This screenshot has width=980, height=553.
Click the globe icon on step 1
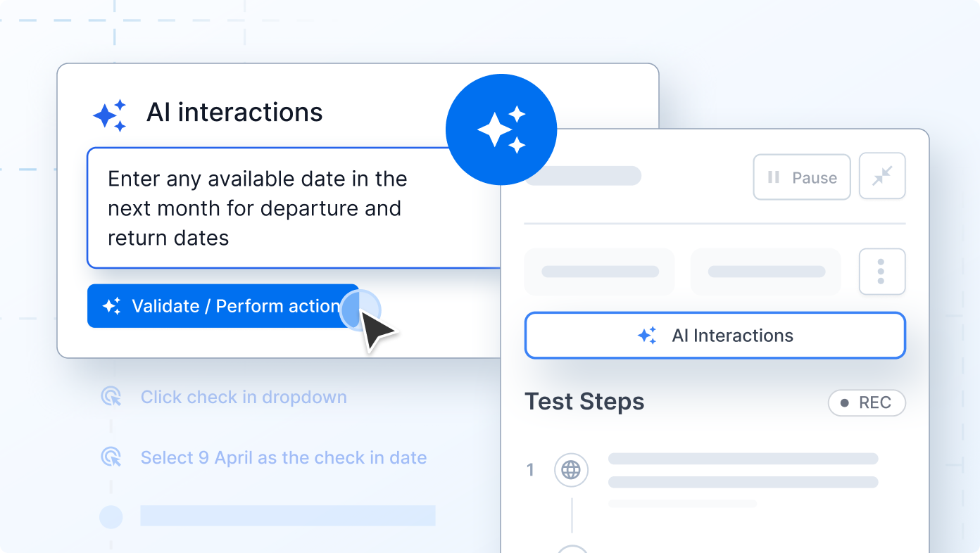pyautogui.click(x=571, y=470)
